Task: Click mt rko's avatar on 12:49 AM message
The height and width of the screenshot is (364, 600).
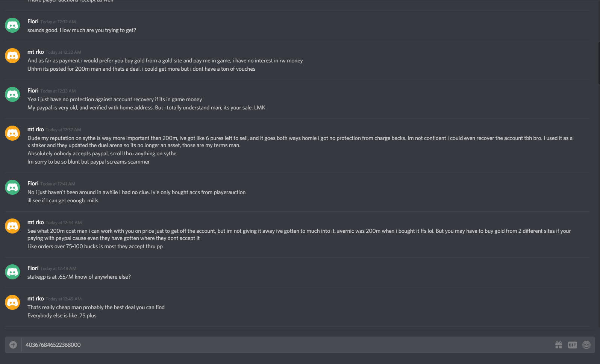Action: [x=12, y=302]
